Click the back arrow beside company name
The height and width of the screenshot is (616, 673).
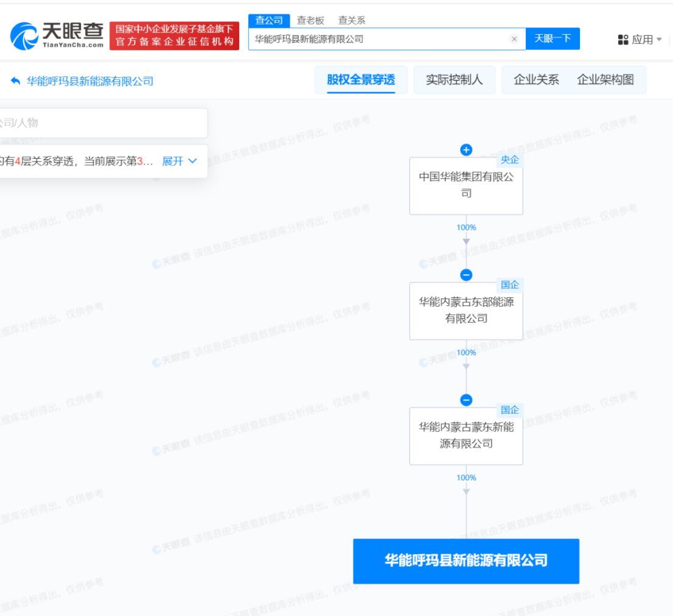tap(15, 81)
